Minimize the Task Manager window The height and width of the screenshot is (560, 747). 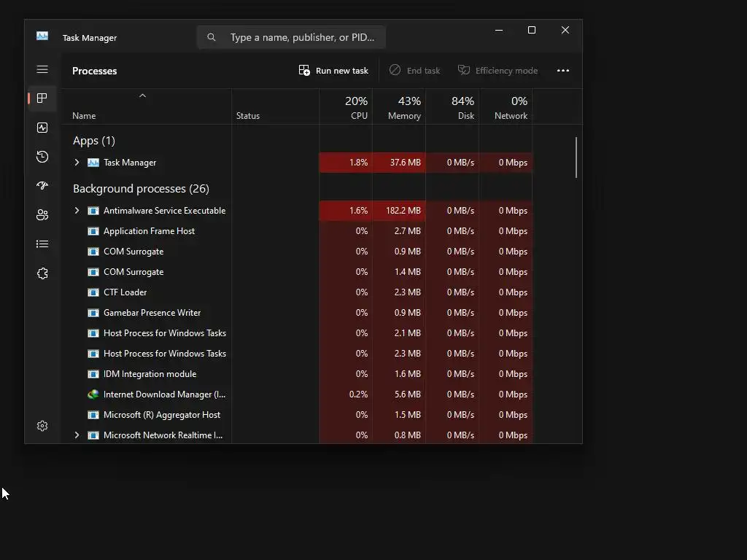(499, 30)
